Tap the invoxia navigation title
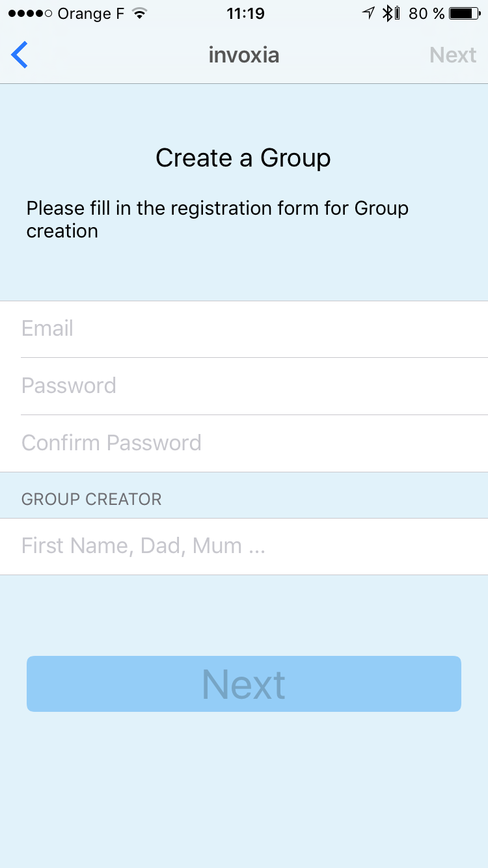Viewport: 488px width, 868px height. 244,55
